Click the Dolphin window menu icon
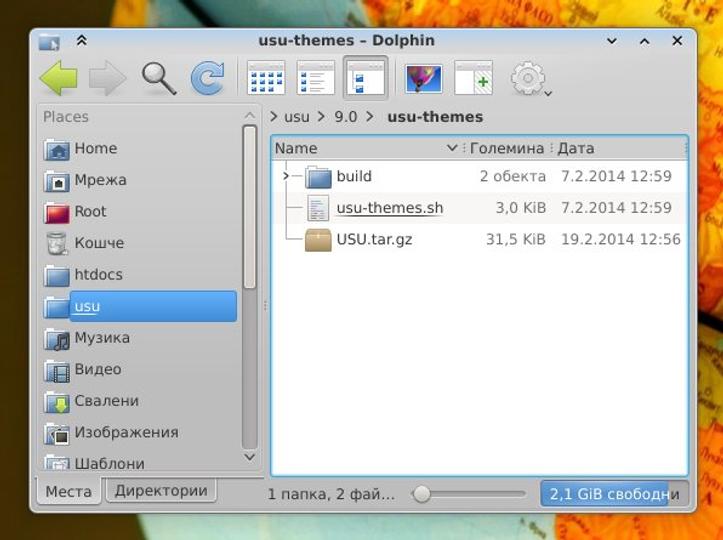This screenshot has height=540, width=723. pyautogui.click(x=49, y=42)
